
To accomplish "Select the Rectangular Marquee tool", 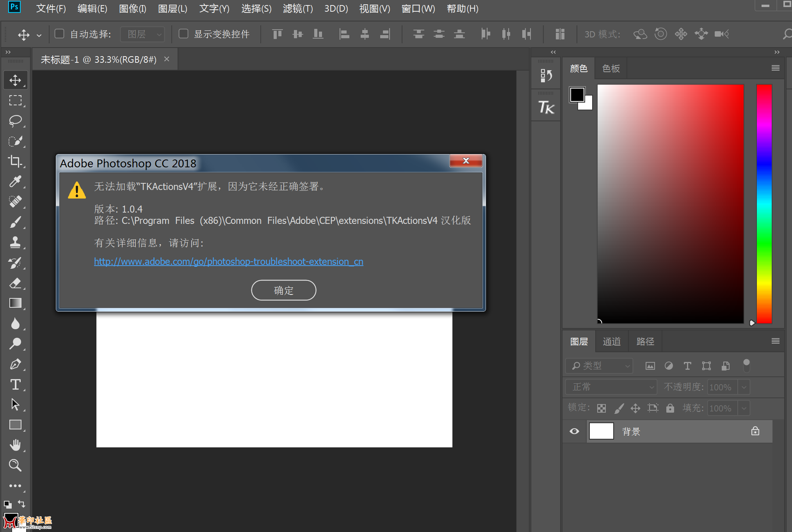I will pyautogui.click(x=15, y=101).
